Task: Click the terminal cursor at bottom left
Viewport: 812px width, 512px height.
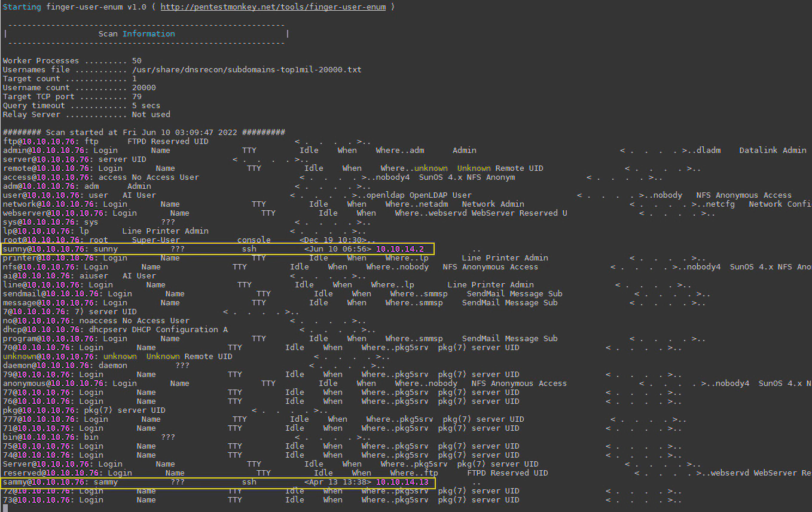Action: pyautogui.click(x=5, y=508)
